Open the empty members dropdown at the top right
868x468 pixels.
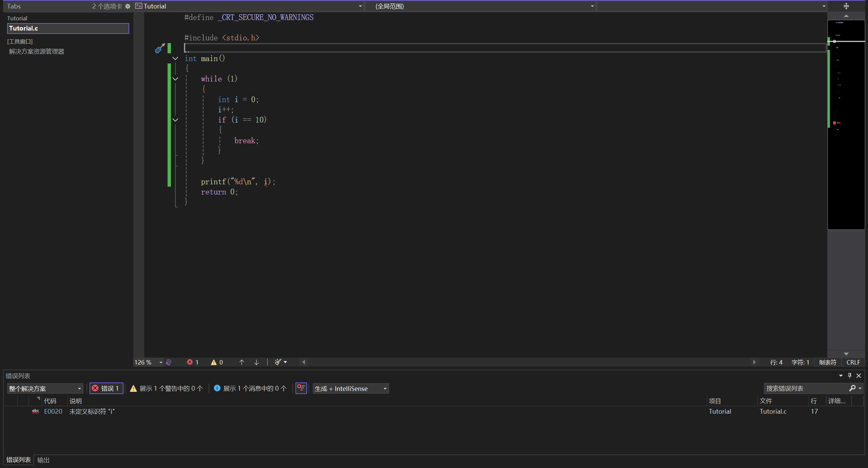click(712, 6)
